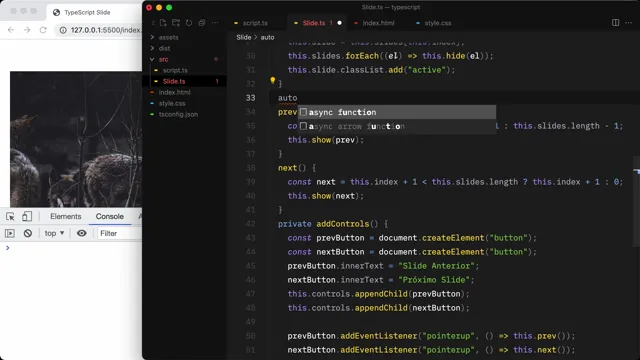Click next() method name on line 38
This screenshot has width=640, height=360.
click(x=288, y=168)
